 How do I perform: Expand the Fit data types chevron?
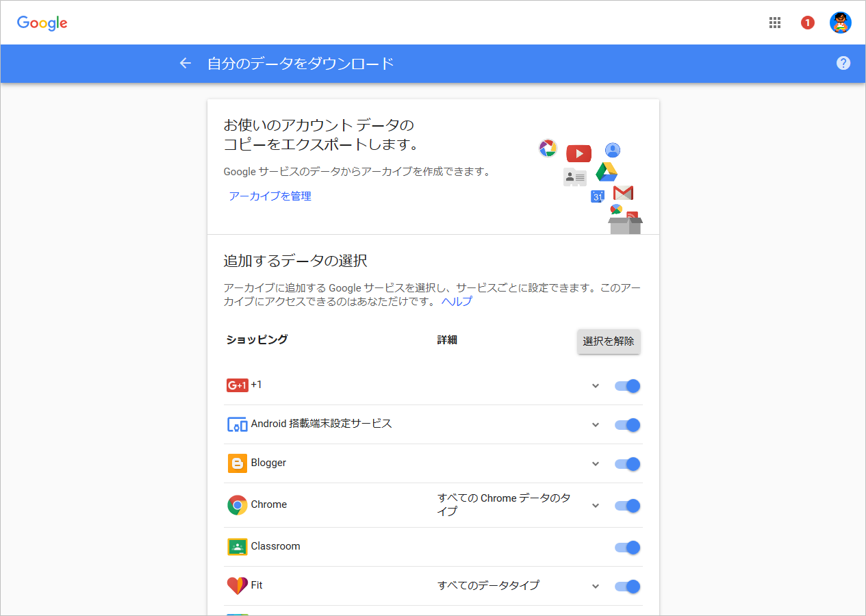596,587
